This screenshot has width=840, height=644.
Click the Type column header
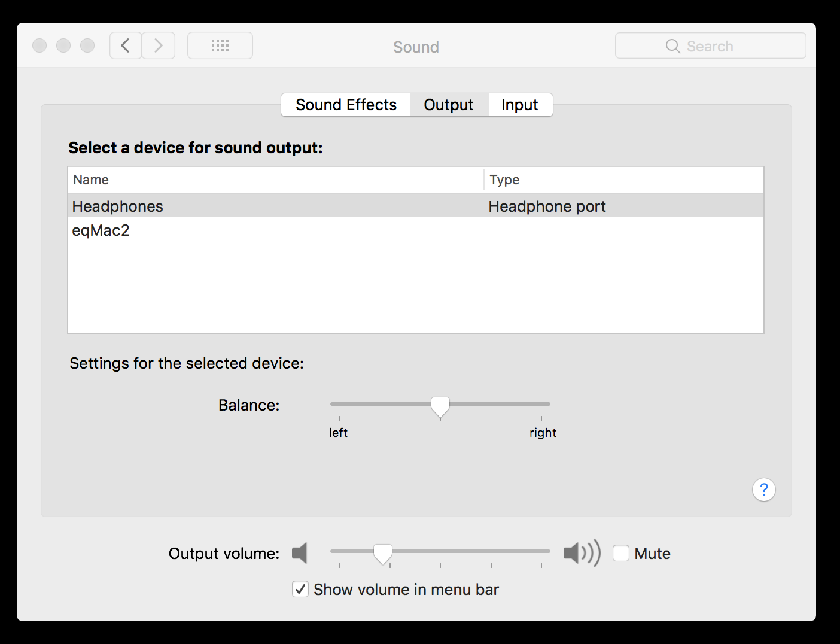click(x=624, y=180)
